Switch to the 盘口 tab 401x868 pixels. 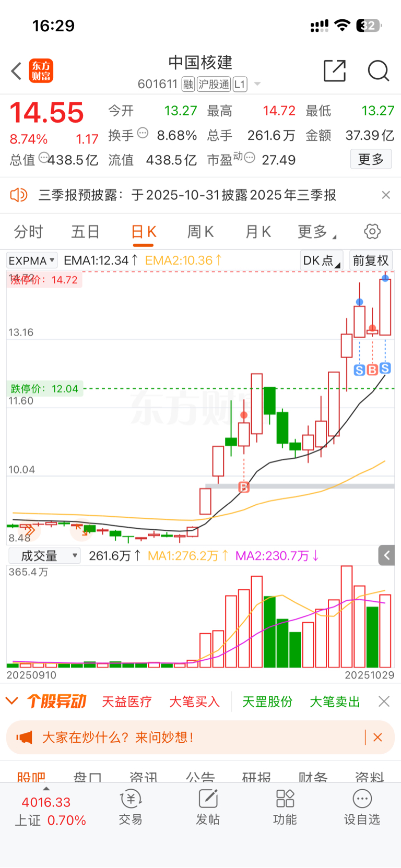[x=87, y=777]
